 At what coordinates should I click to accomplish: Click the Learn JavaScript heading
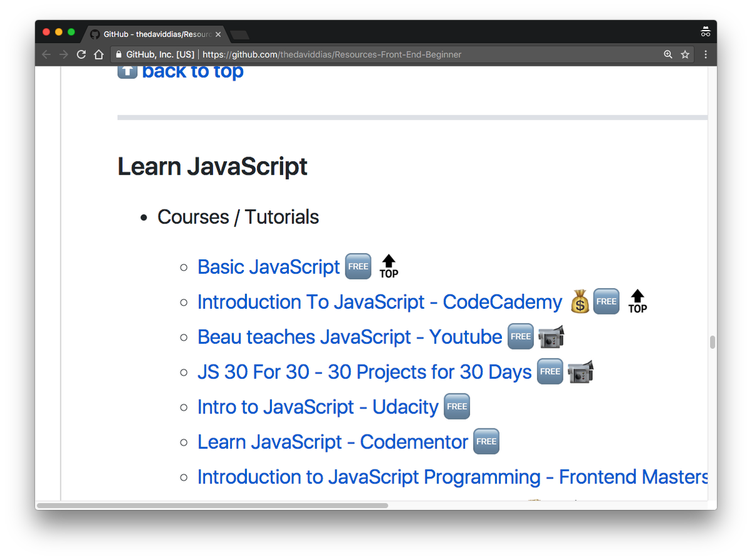pyautogui.click(x=212, y=167)
